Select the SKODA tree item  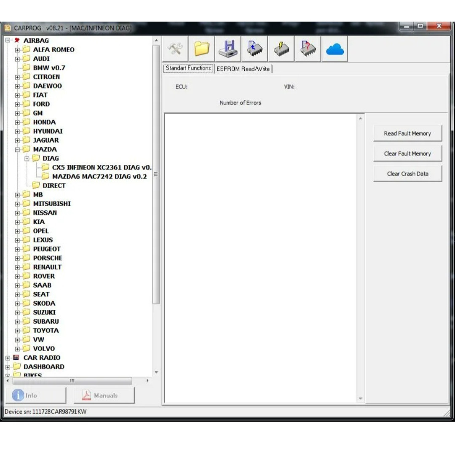tap(44, 303)
